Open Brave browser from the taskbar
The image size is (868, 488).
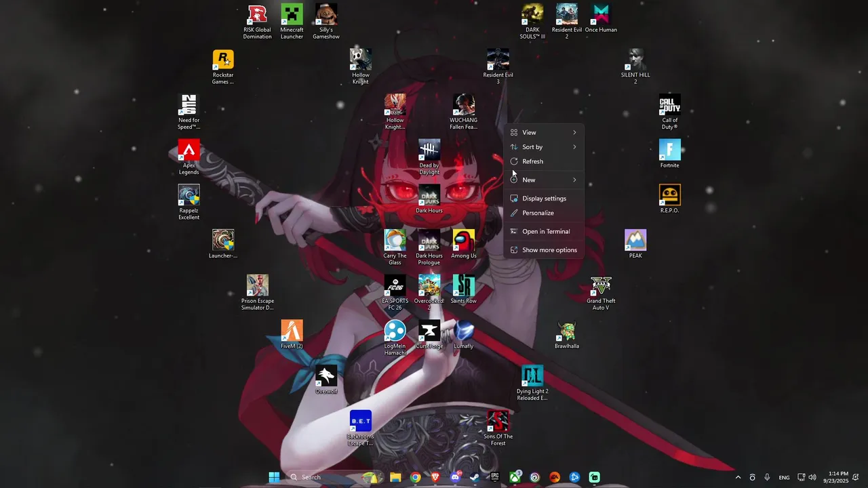tap(435, 477)
